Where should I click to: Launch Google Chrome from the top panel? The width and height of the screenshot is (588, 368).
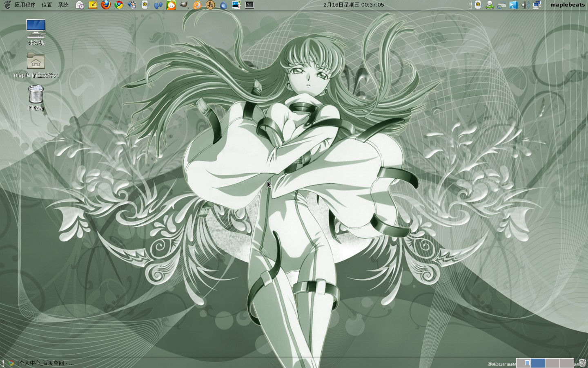click(119, 5)
